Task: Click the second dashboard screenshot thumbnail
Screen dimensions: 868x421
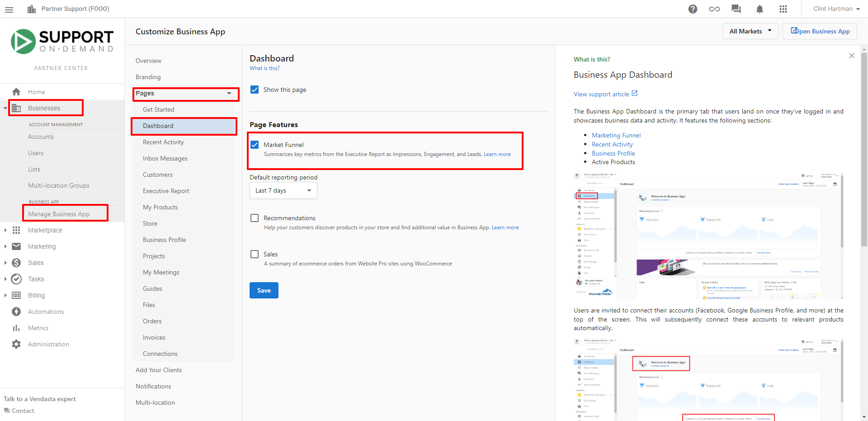Action: pos(708,379)
